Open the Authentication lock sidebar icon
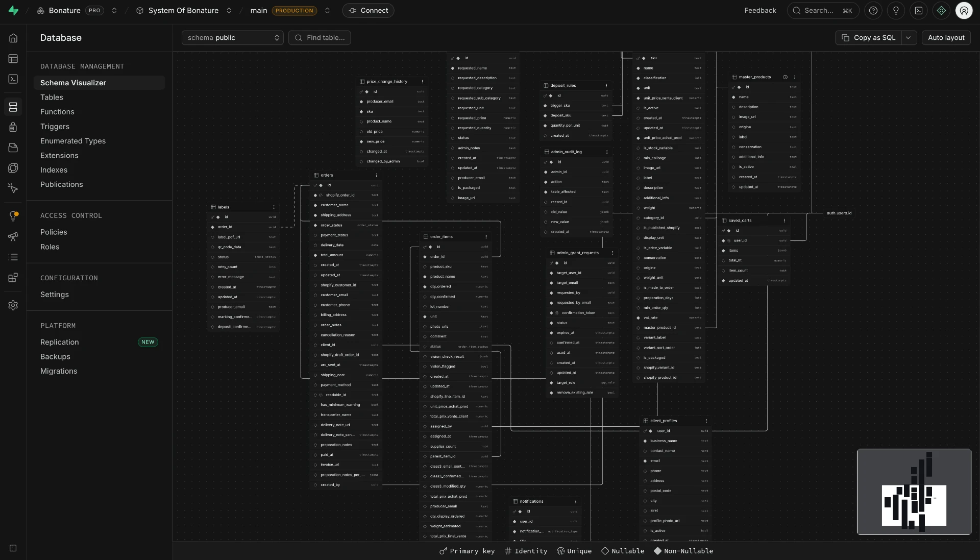980x560 pixels. (x=13, y=127)
